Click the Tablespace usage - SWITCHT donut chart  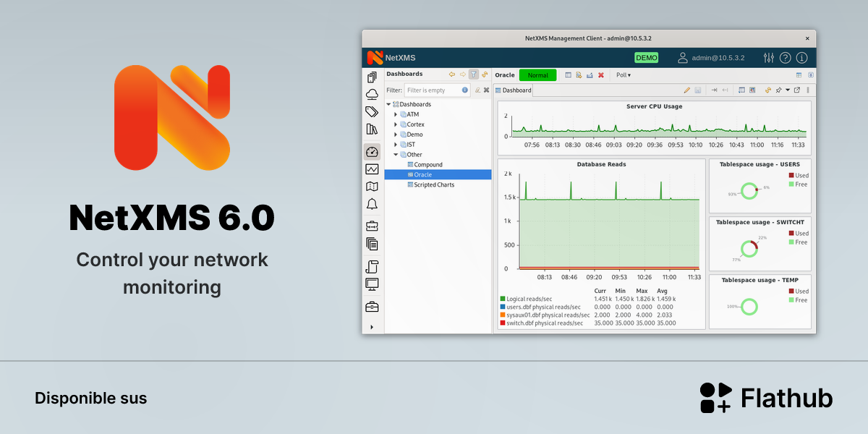(749, 249)
